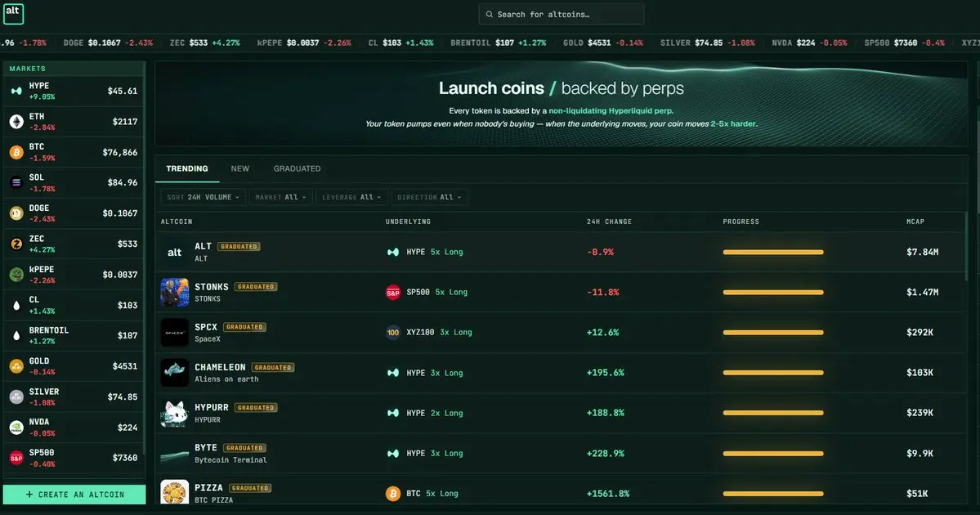The width and height of the screenshot is (980, 515).
Task: Click the 24H Change column header
Action: (609, 222)
